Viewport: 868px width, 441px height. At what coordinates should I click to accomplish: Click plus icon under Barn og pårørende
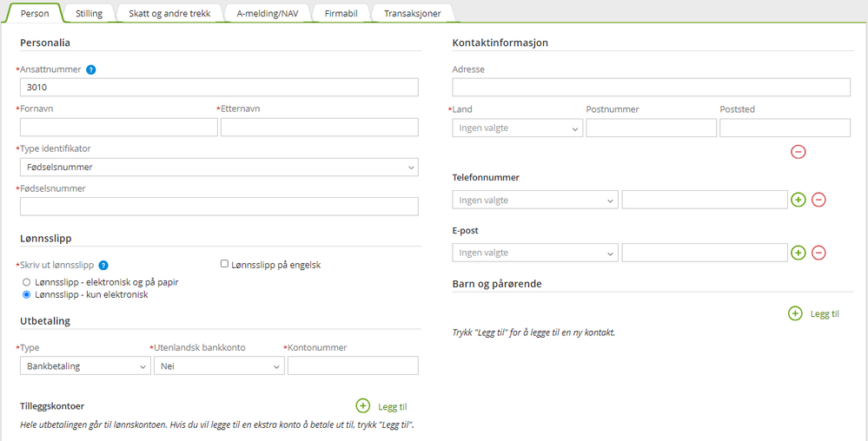click(795, 313)
